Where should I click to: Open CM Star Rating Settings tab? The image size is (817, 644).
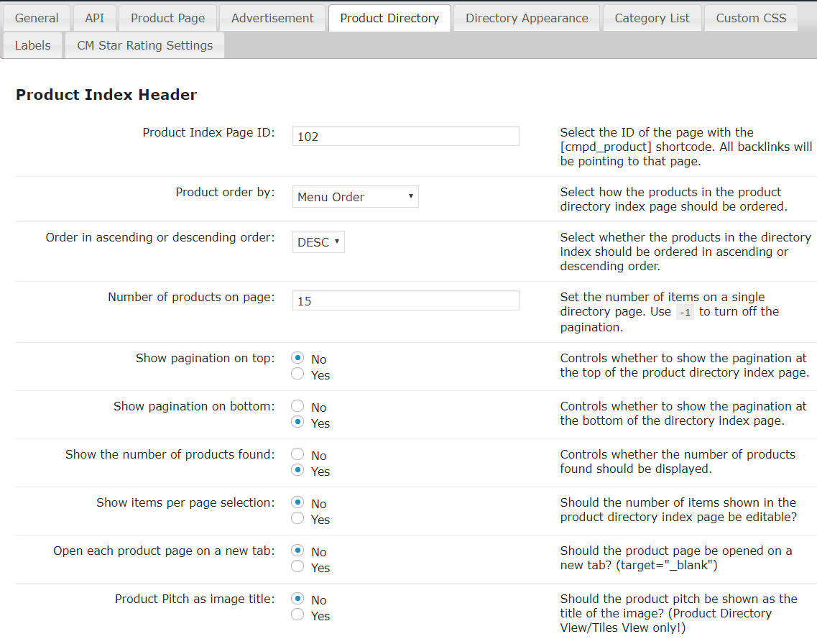click(145, 45)
